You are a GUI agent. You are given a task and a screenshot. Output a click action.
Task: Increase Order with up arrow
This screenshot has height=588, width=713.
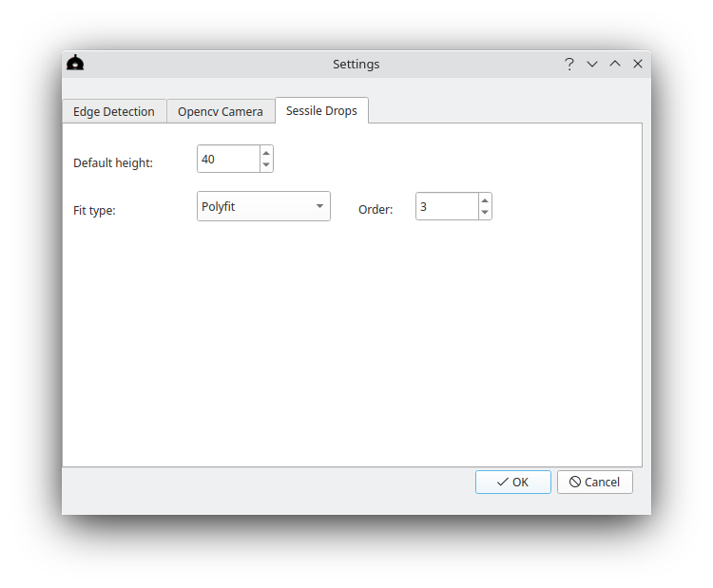tap(485, 200)
